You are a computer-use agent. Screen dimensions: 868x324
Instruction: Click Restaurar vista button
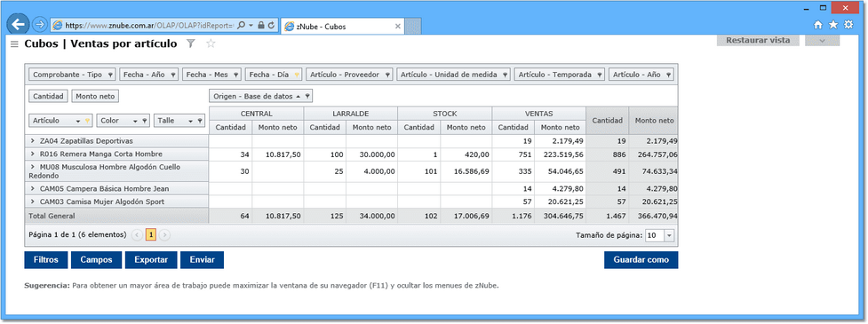[x=758, y=40]
